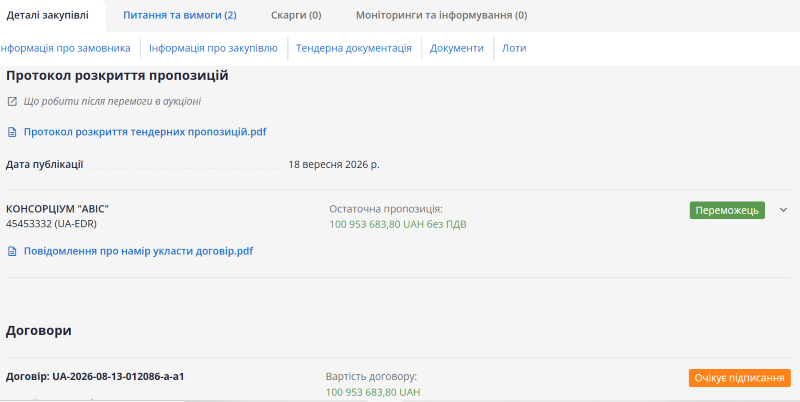This screenshot has height=402, width=800.
Task: Click the orange Очікує підписання status badge
Action: tap(739, 378)
